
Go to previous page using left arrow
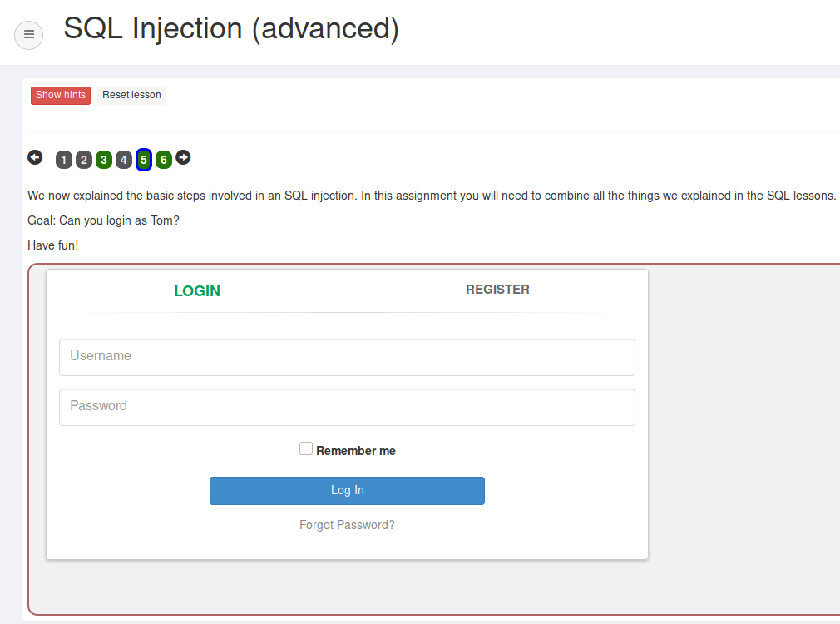pyautogui.click(x=34, y=157)
